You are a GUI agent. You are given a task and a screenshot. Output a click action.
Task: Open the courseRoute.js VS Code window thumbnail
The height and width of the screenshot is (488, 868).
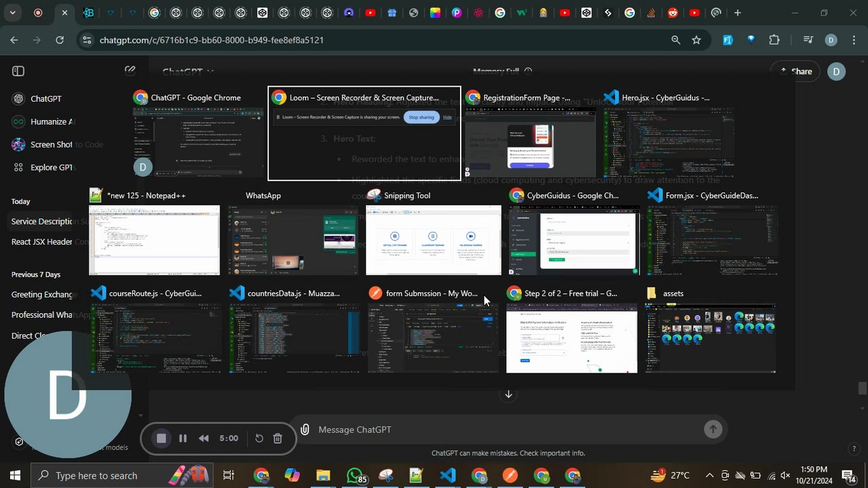point(156,329)
